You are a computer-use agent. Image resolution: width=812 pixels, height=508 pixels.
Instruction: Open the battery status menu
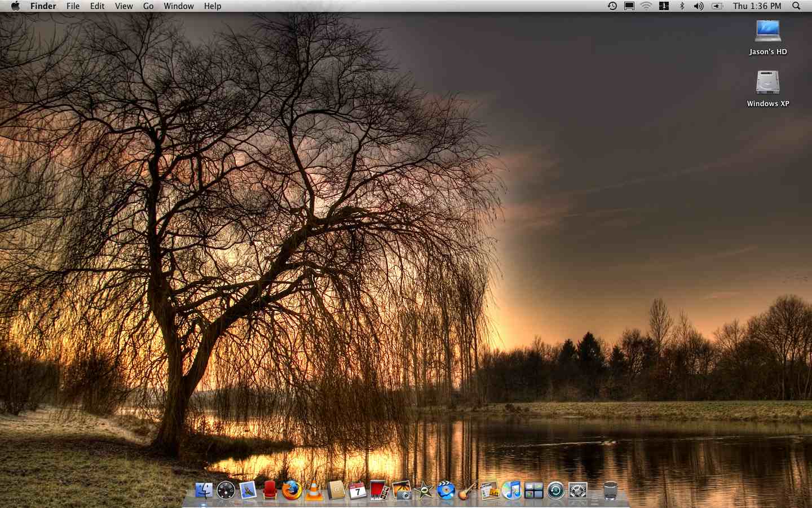click(x=717, y=6)
